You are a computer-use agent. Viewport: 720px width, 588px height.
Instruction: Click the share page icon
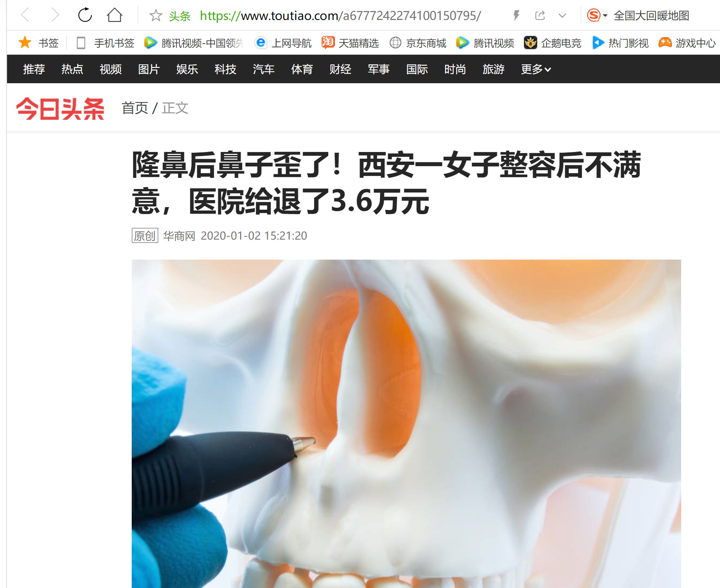pyautogui.click(x=540, y=16)
